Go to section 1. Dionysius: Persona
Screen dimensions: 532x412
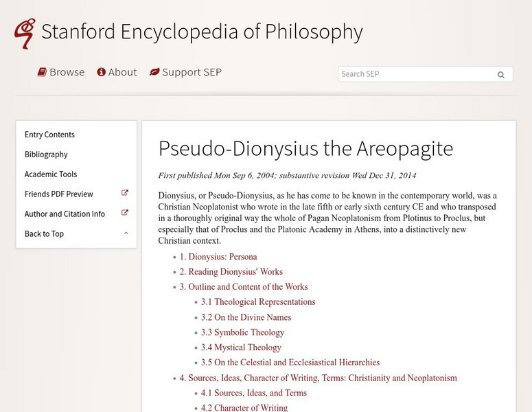(218, 257)
